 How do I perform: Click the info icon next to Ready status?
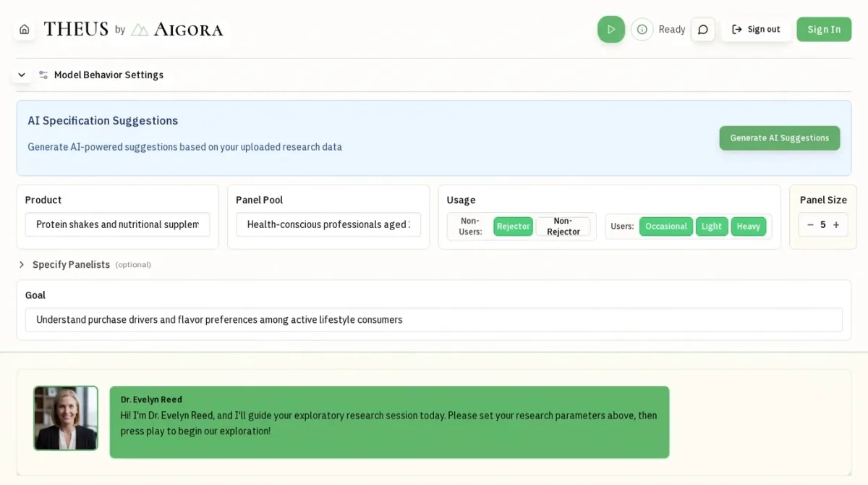(642, 29)
